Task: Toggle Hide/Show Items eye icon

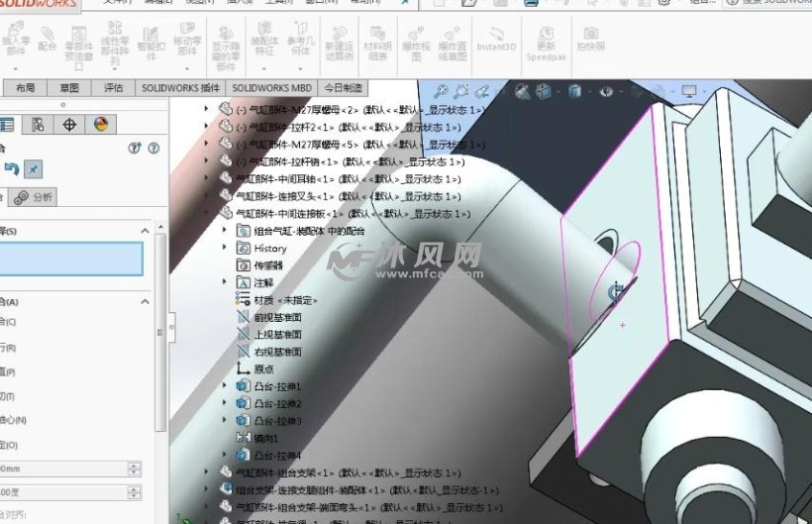Action: click(606, 92)
